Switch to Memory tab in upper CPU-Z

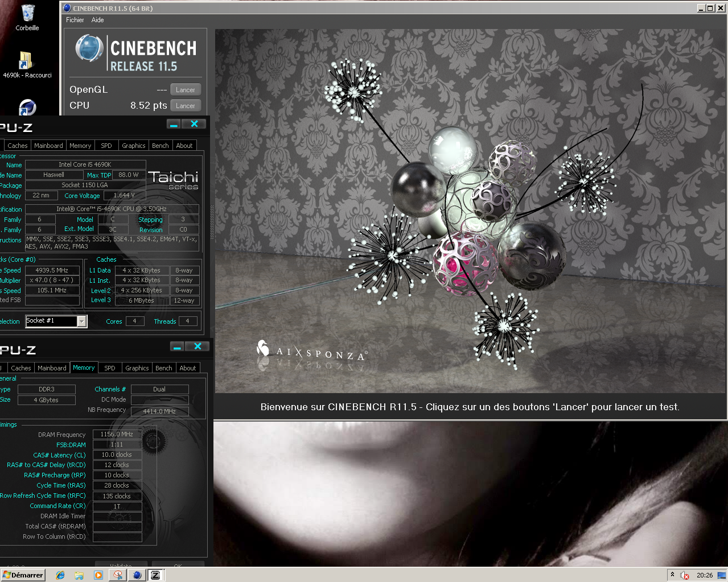point(80,146)
